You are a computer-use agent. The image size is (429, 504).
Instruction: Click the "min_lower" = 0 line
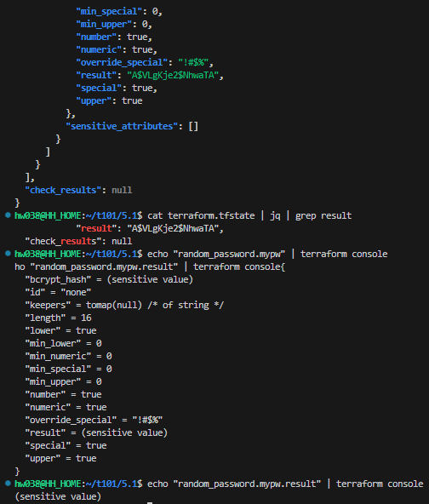click(63, 343)
